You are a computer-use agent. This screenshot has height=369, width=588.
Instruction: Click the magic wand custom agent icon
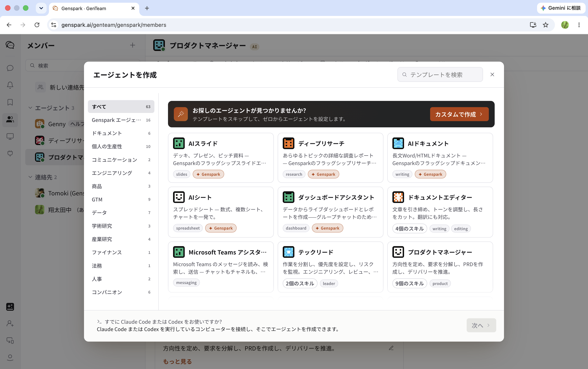181,114
